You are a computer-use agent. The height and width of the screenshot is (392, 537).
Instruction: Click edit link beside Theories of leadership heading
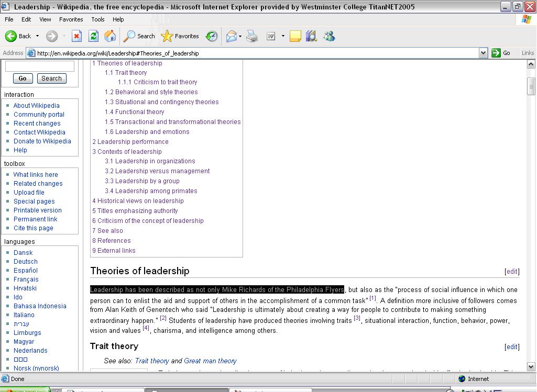coord(512,271)
